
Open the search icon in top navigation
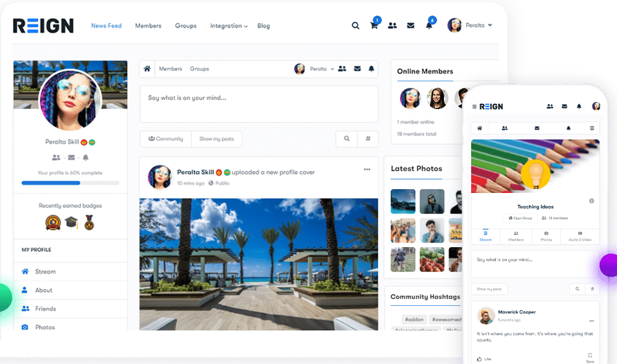[356, 26]
